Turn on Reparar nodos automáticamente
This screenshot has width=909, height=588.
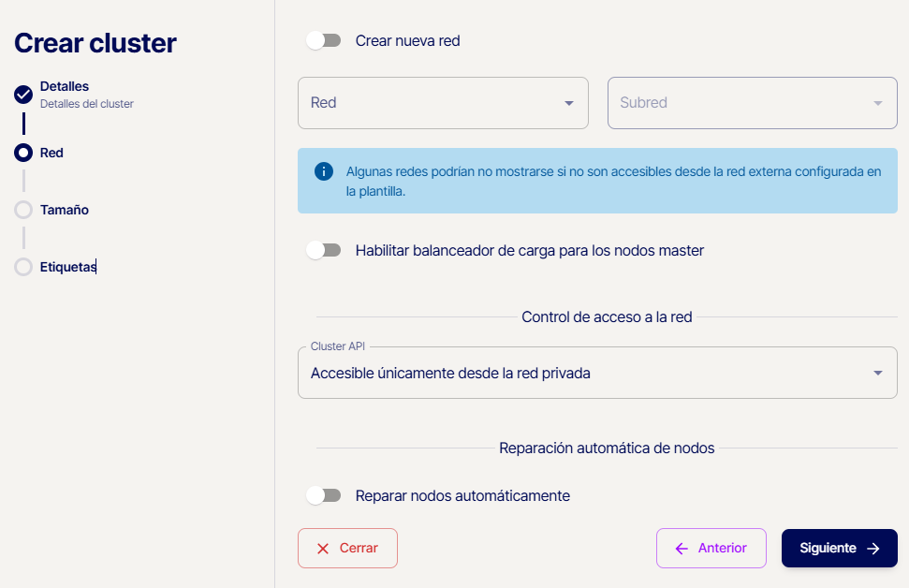click(324, 495)
